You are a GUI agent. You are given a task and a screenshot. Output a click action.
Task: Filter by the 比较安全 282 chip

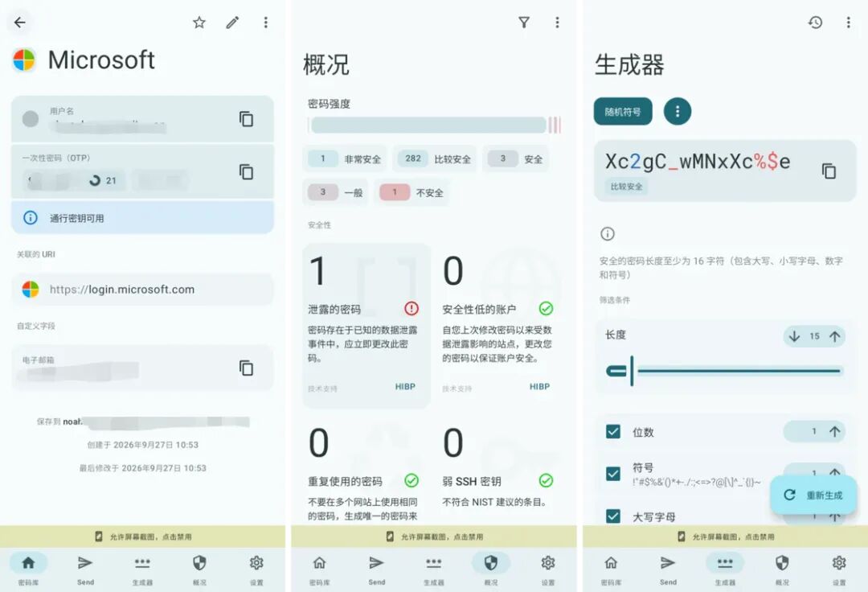tap(435, 159)
